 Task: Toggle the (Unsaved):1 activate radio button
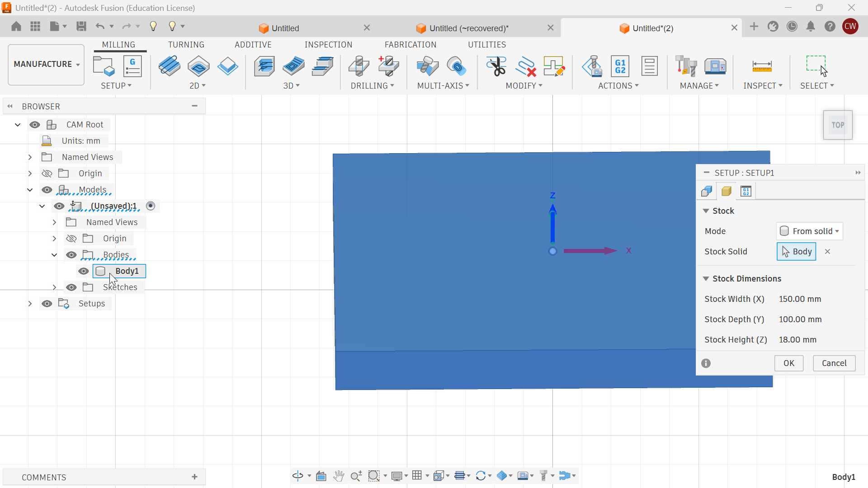pos(151,206)
